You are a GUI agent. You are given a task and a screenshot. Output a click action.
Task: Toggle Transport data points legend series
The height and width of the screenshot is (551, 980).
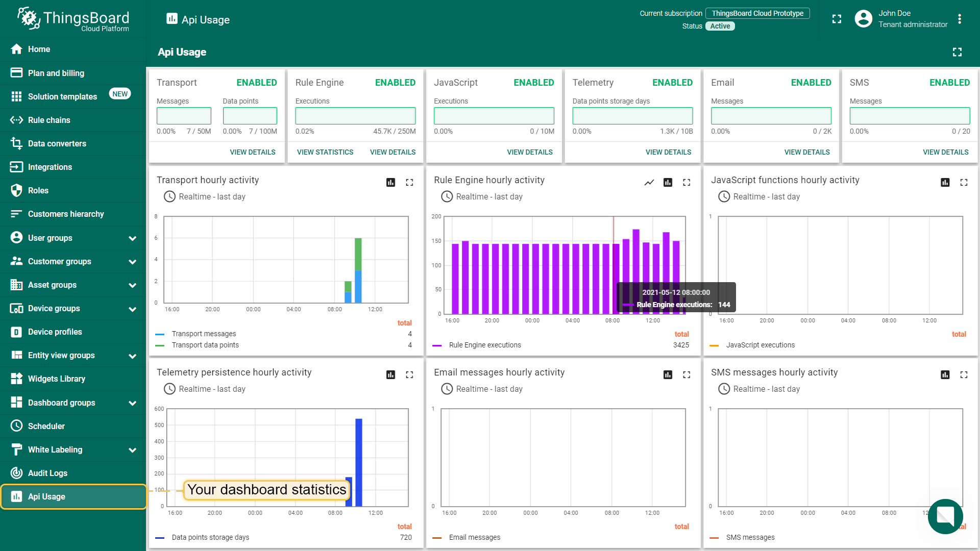coord(205,345)
